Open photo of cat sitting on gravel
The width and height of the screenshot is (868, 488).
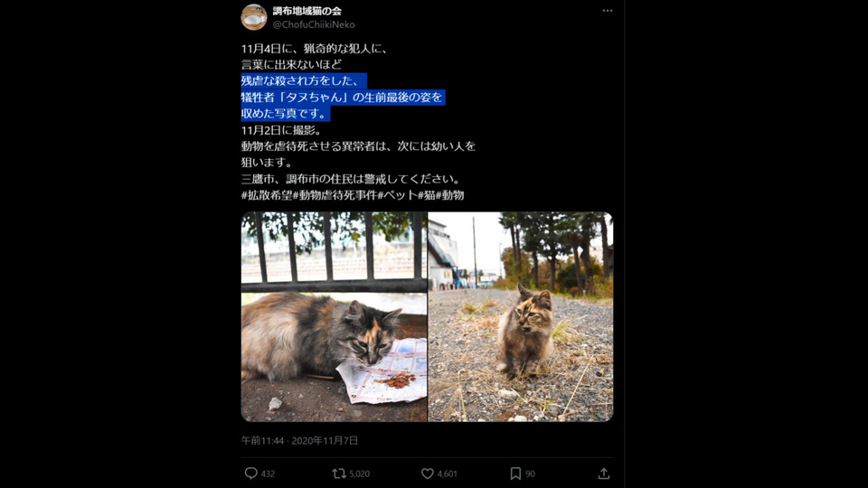[521, 316]
